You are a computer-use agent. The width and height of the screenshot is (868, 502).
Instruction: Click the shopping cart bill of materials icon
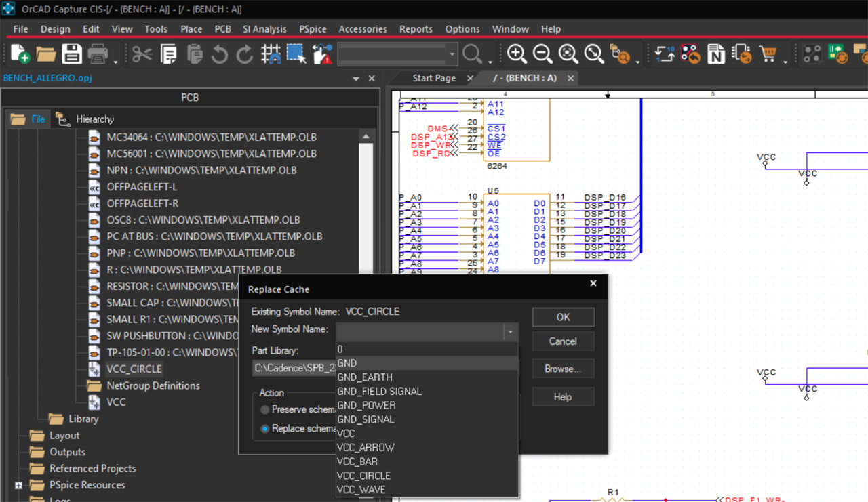[x=768, y=54]
